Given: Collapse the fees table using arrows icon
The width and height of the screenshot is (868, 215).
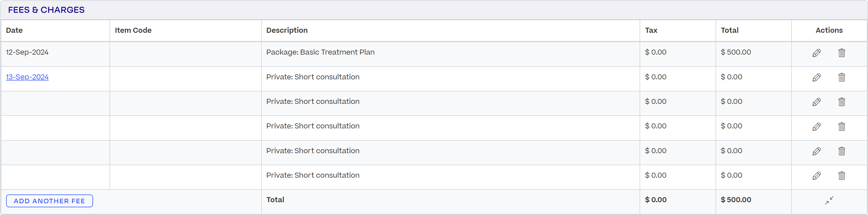Looking at the screenshot, I should (x=829, y=200).
